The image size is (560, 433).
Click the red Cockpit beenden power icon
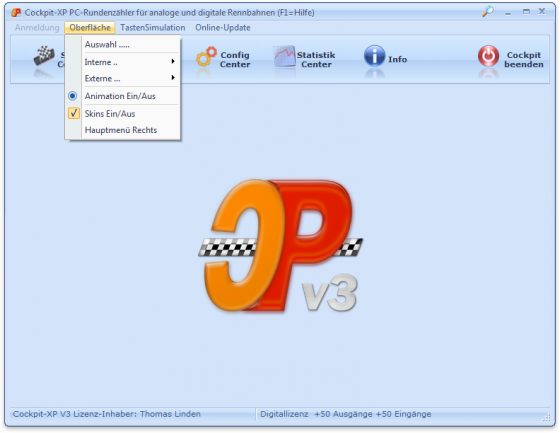tap(488, 56)
